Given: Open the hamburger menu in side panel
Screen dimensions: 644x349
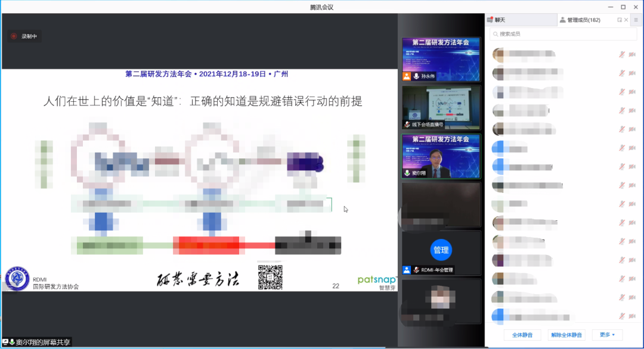Looking at the screenshot, I should pos(636,20).
